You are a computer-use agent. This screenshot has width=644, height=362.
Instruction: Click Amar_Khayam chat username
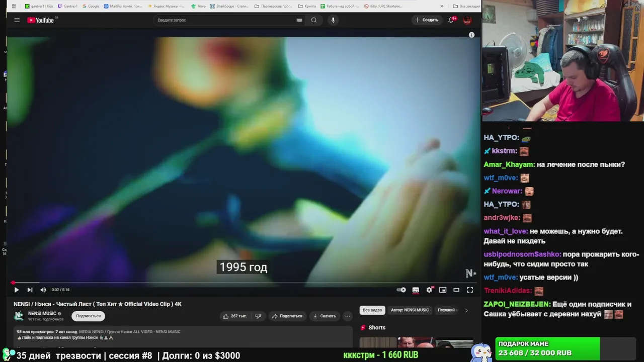click(509, 164)
